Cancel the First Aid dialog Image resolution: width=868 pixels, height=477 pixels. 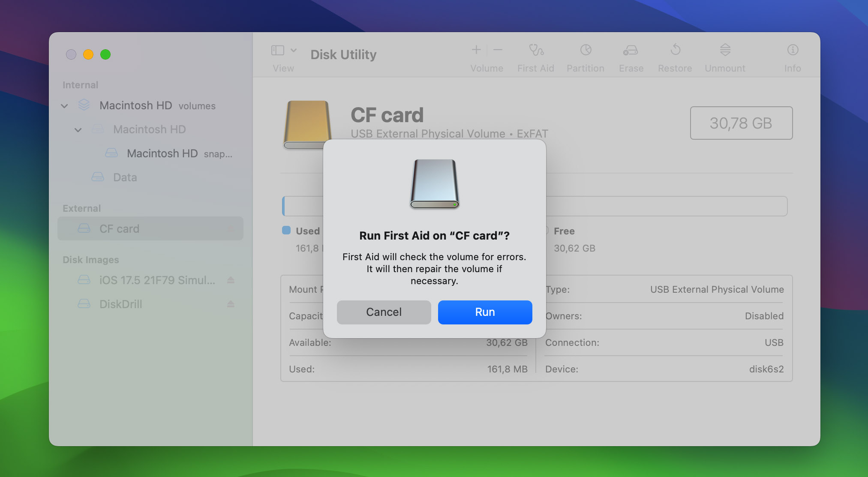[384, 312]
